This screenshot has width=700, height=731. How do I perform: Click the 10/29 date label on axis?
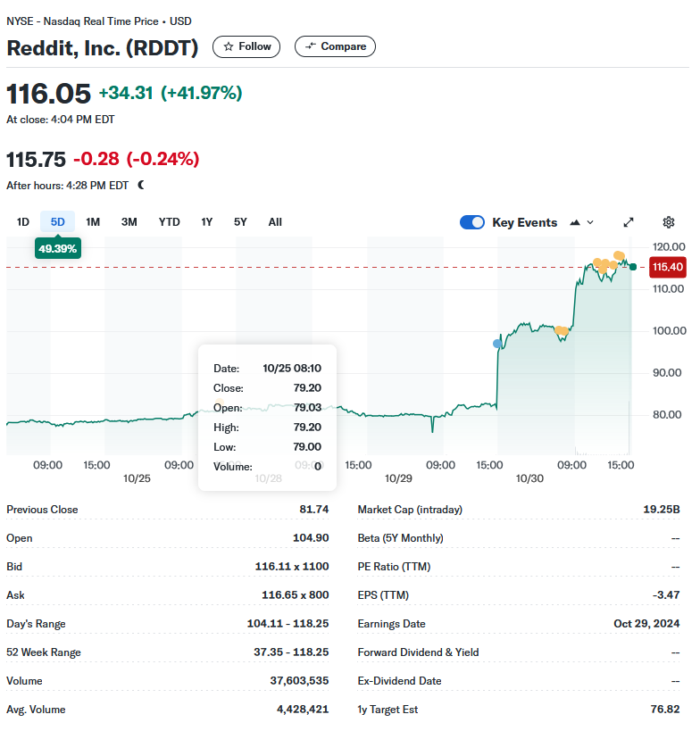tap(398, 478)
